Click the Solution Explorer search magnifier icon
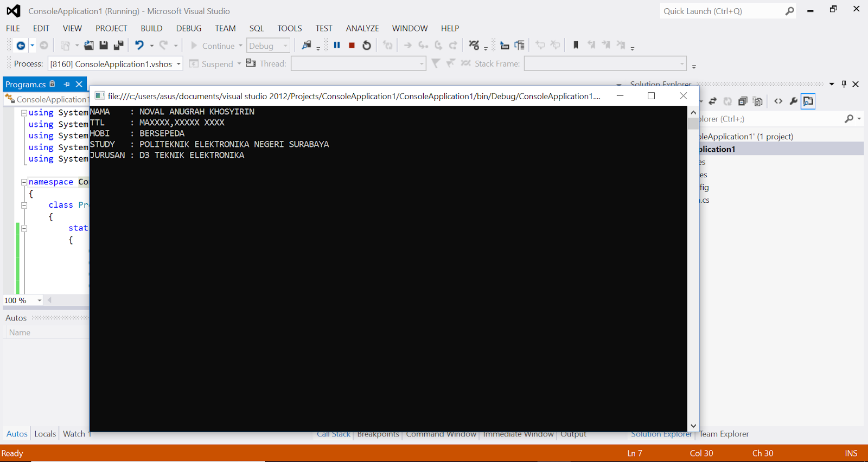 pyautogui.click(x=849, y=119)
